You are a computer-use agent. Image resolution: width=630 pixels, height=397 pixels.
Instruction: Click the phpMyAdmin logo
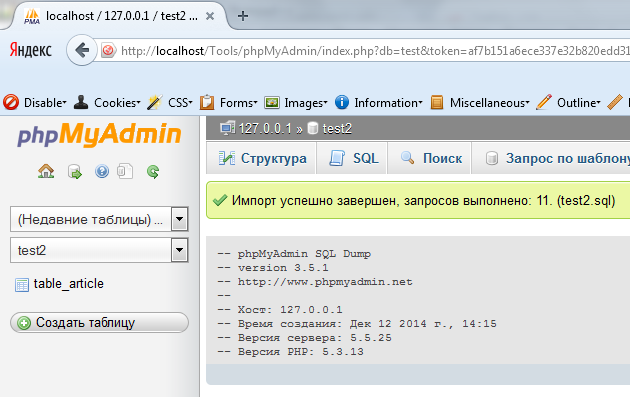pos(99,135)
